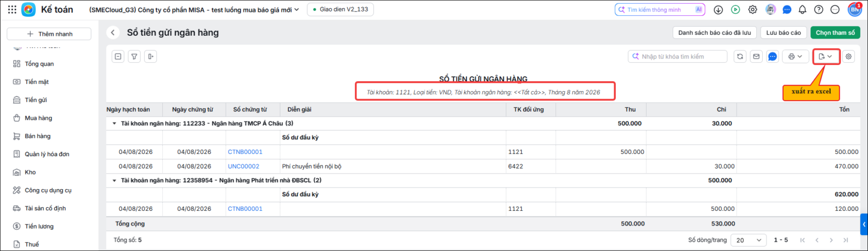868x251 pixels.
Task: Open the report settings gear icon
Action: pyautogui.click(x=848, y=56)
